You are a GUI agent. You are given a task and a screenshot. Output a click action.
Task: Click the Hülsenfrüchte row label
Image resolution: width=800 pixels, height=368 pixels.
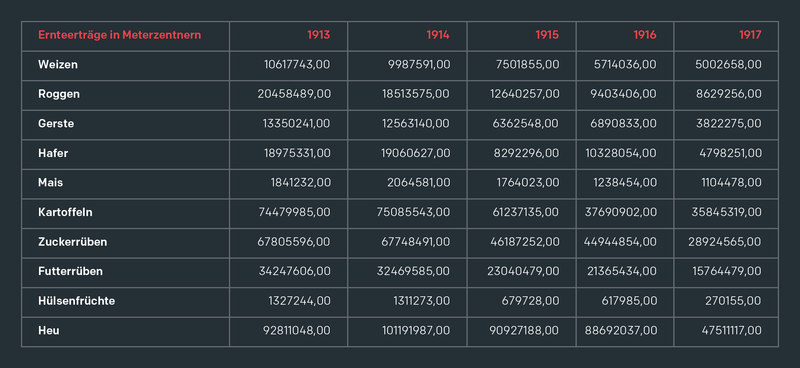(x=77, y=301)
